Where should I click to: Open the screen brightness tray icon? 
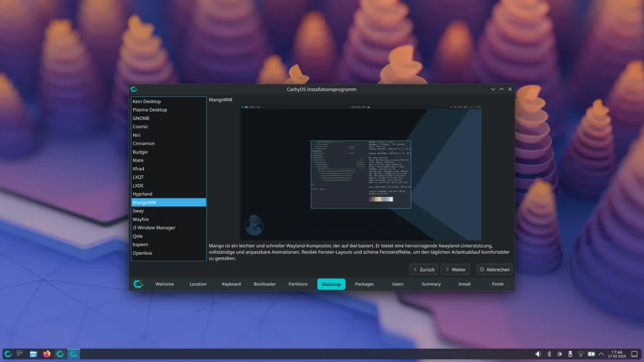click(x=560, y=354)
